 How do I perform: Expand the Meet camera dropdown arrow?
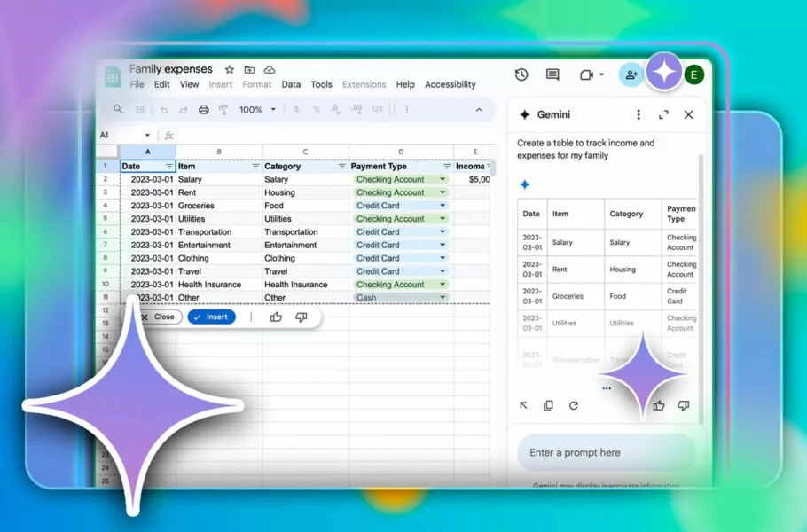pyautogui.click(x=601, y=75)
